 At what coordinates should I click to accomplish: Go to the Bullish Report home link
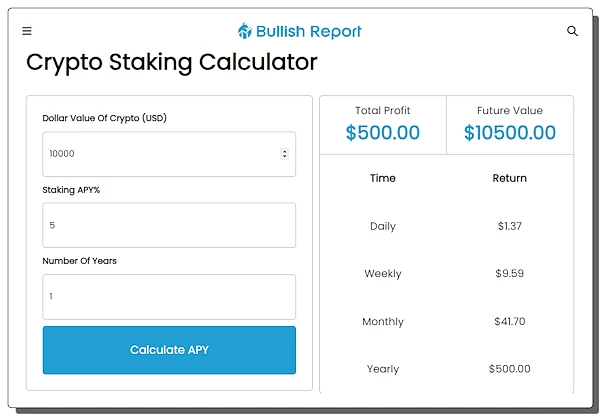pyautogui.click(x=309, y=31)
